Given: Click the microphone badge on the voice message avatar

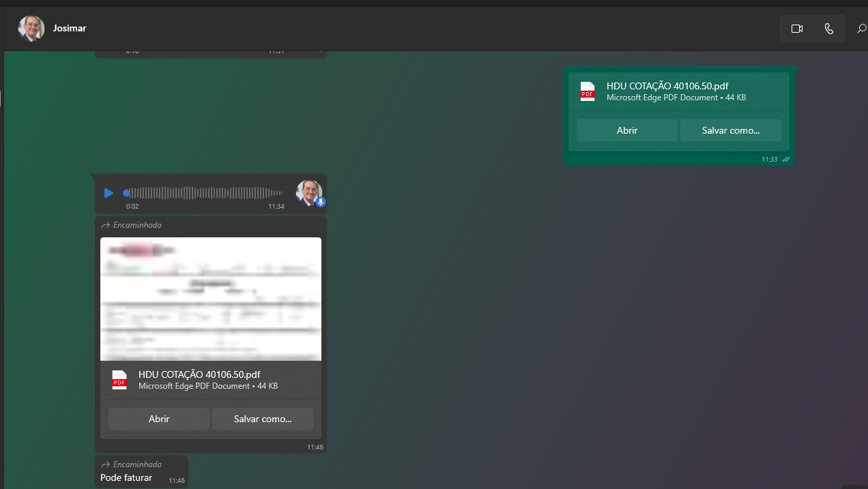Looking at the screenshot, I should point(321,203).
